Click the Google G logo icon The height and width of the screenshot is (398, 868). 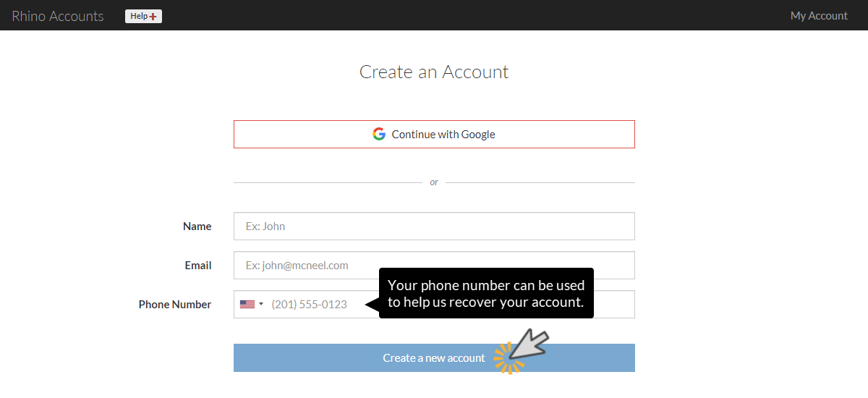point(379,134)
